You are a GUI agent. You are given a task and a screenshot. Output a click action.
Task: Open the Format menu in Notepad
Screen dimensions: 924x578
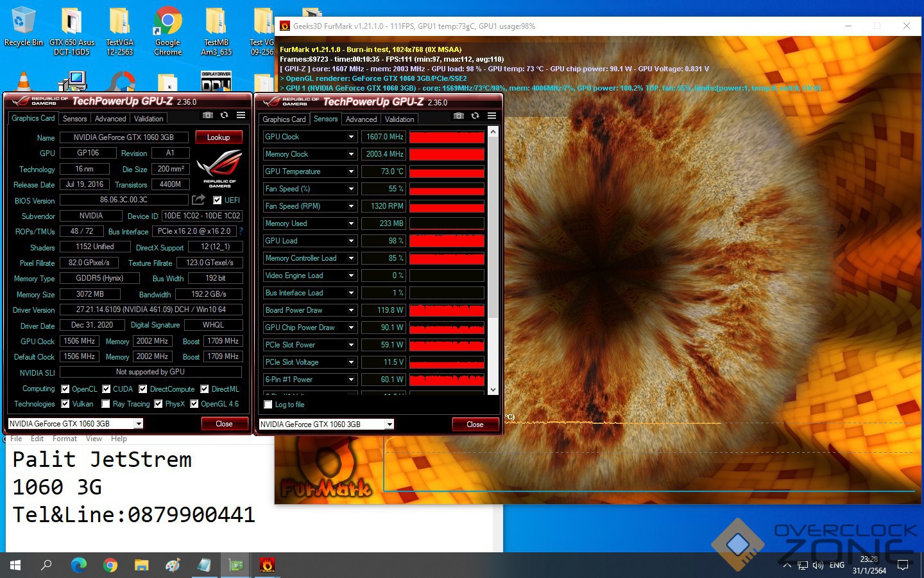[64, 439]
